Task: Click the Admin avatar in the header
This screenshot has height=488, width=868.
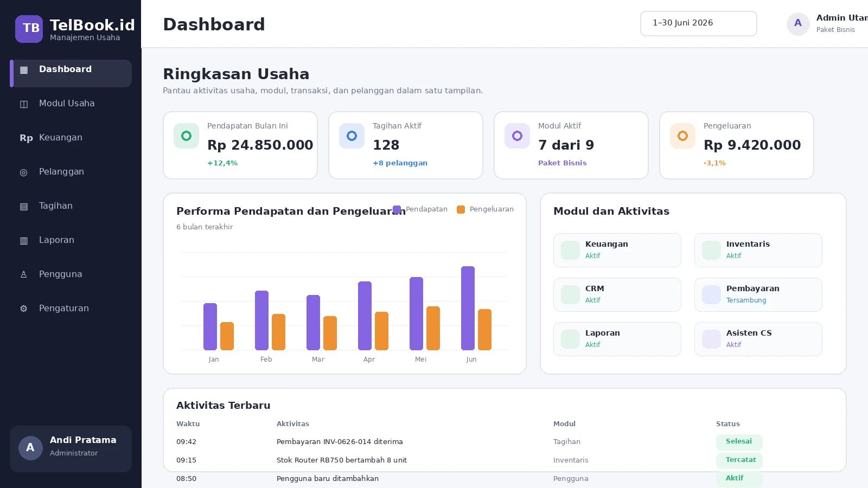Action: click(x=798, y=24)
